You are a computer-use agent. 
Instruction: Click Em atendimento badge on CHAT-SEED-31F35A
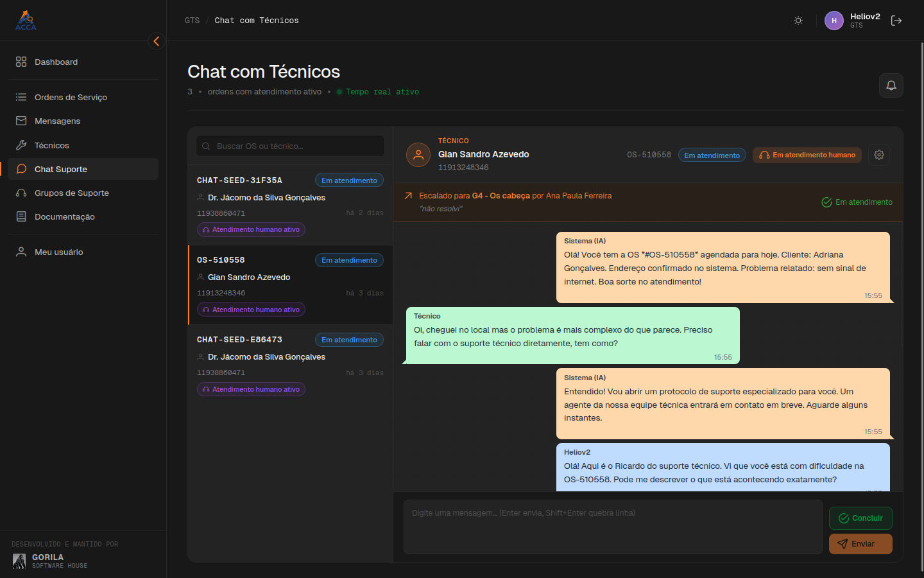[349, 180]
